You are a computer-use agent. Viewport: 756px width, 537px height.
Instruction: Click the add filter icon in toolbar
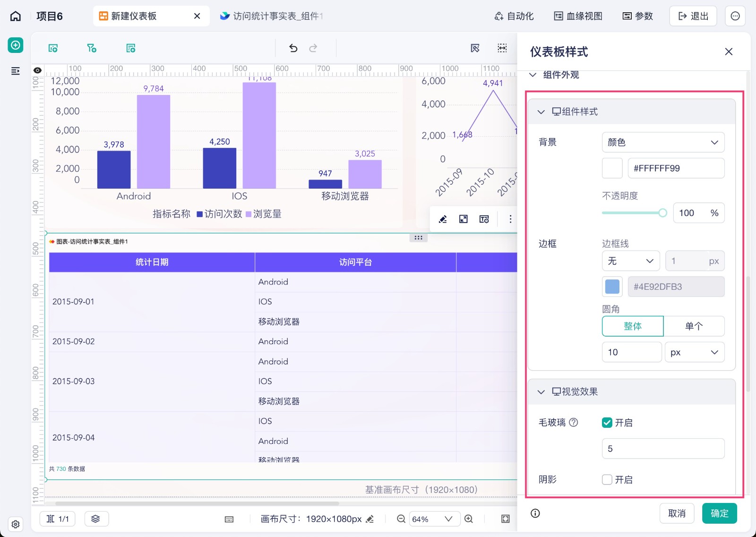click(92, 48)
